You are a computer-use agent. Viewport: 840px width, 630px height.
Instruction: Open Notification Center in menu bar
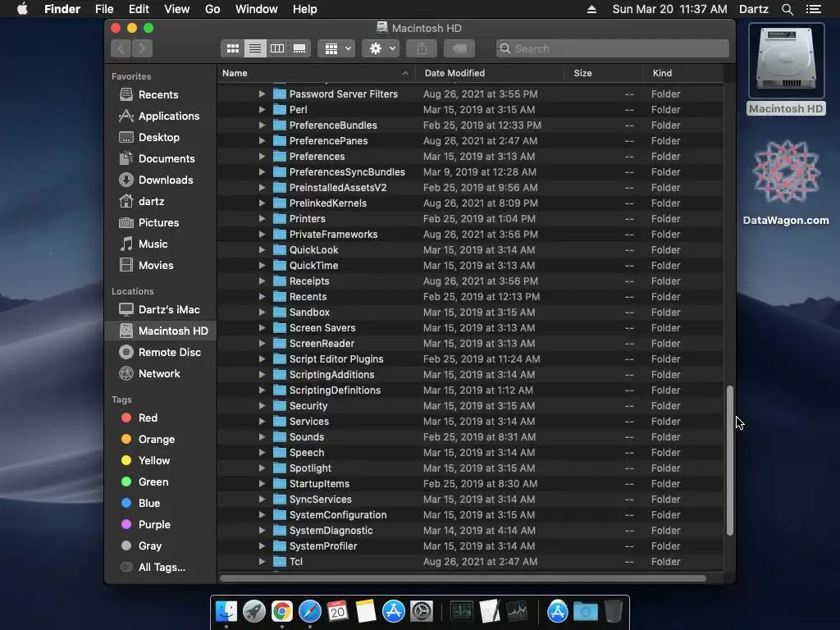(x=814, y=9)
